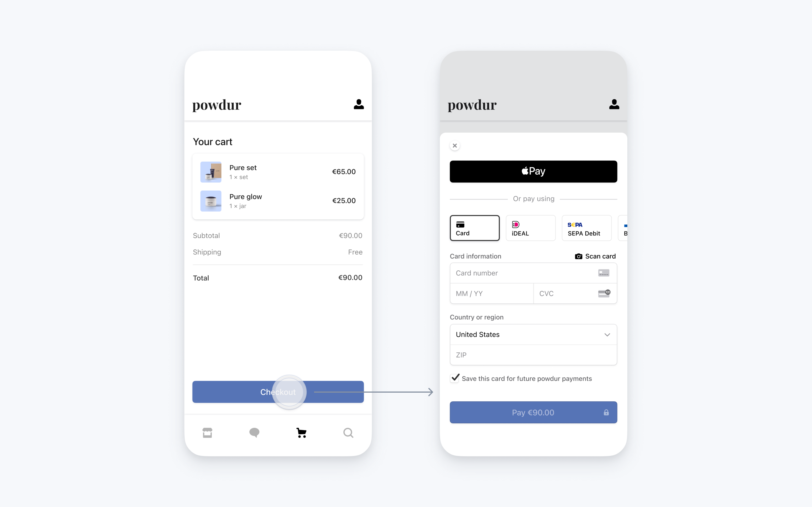Screen dimensions: 812x507
Task: Click the Card number input field
Action: click(533, 273)
